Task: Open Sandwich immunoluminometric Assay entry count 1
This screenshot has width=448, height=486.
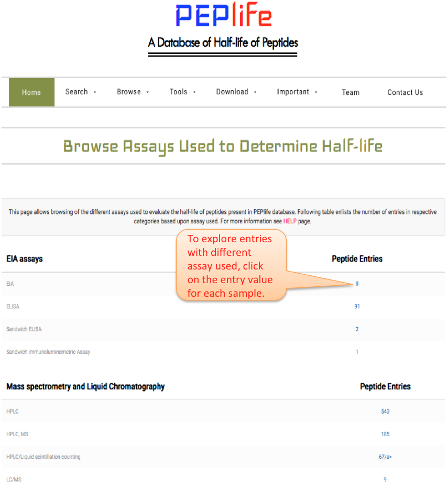Action: tap(357, 352)
